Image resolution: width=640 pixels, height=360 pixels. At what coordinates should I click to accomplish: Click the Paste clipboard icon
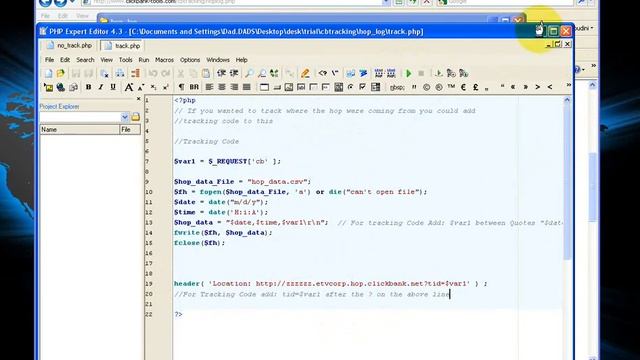(x=206, y=73)
